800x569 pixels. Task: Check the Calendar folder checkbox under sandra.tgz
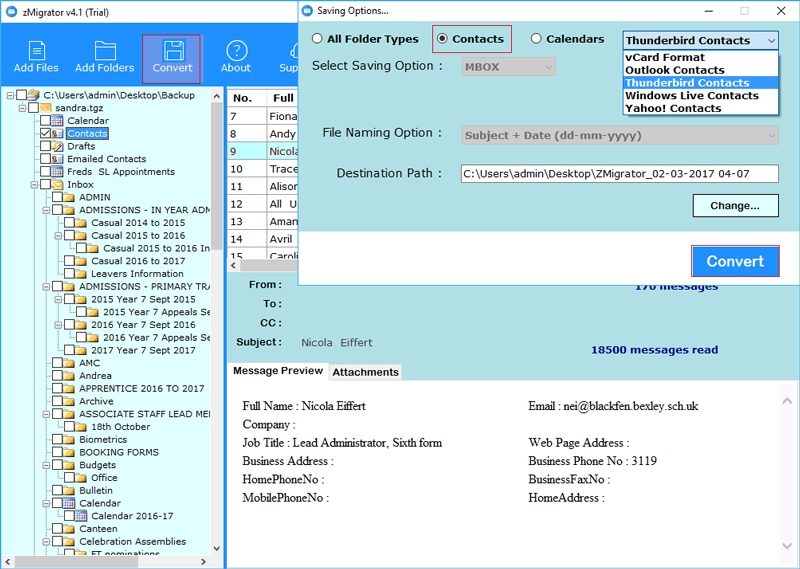pos(45,120)
